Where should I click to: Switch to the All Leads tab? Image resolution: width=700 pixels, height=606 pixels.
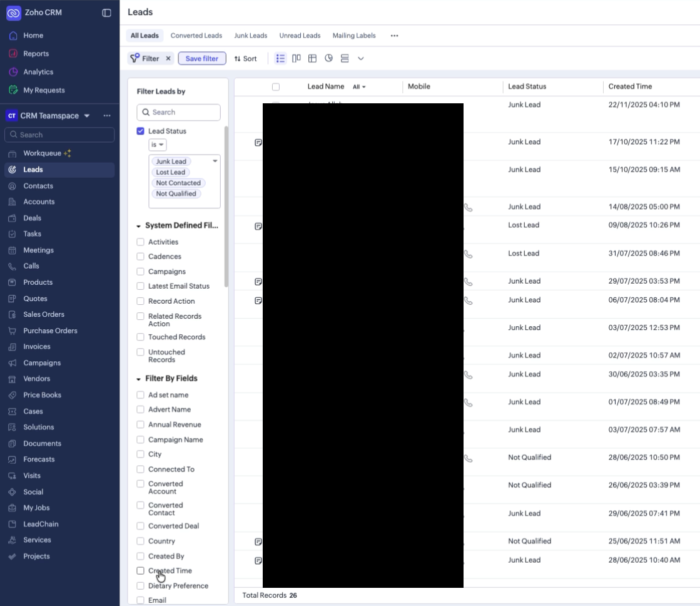[145, 36]
